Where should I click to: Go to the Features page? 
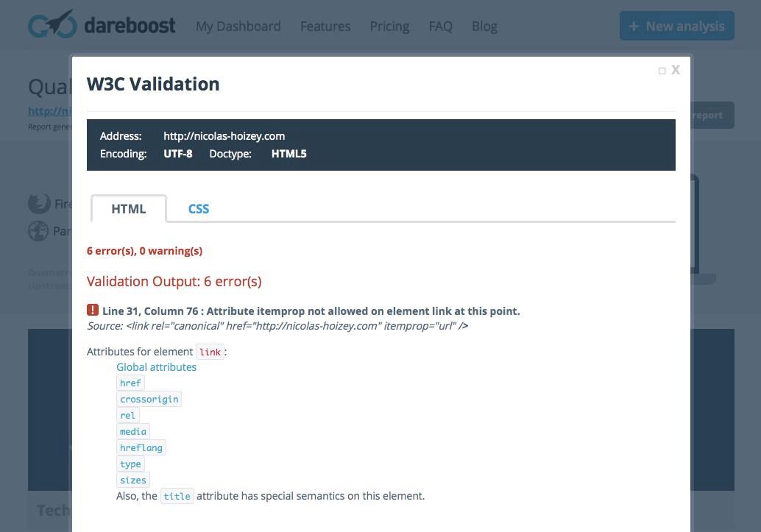tap(325, 26)
